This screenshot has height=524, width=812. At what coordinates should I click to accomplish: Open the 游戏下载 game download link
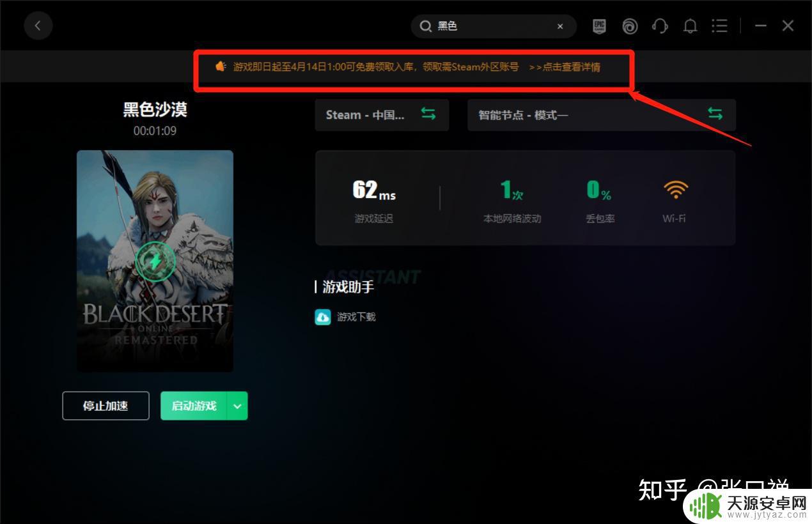point(356,317)
